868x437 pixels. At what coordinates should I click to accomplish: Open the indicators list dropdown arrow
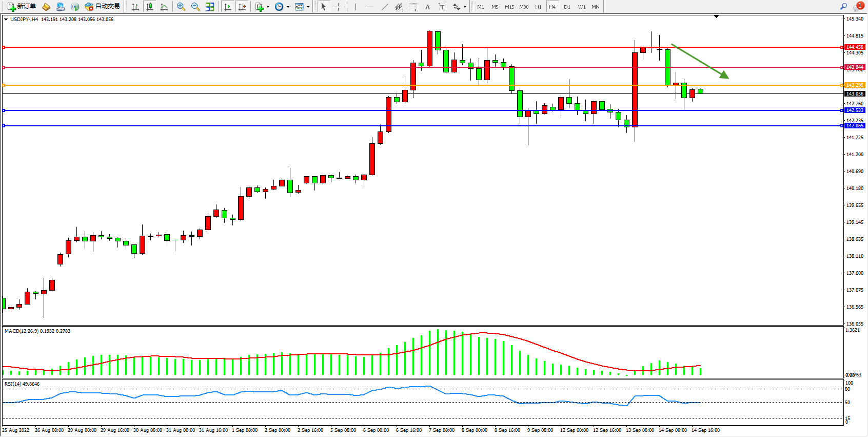[268, 7]
